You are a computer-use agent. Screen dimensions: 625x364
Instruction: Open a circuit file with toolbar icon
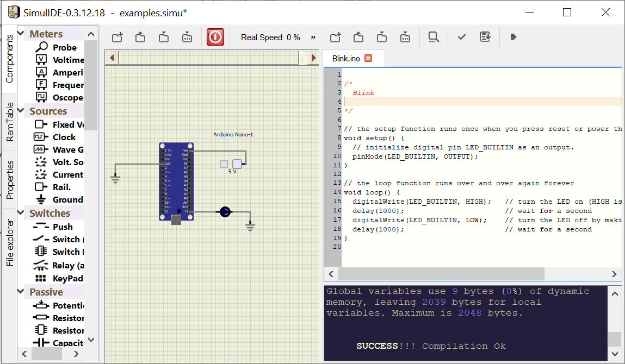(x=140, y=37)
